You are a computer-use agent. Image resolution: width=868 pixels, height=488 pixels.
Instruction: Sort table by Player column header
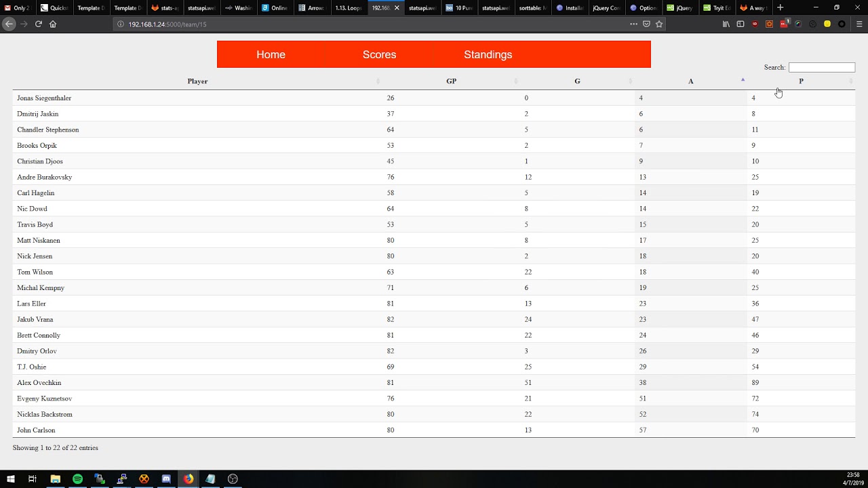point(197,81)
